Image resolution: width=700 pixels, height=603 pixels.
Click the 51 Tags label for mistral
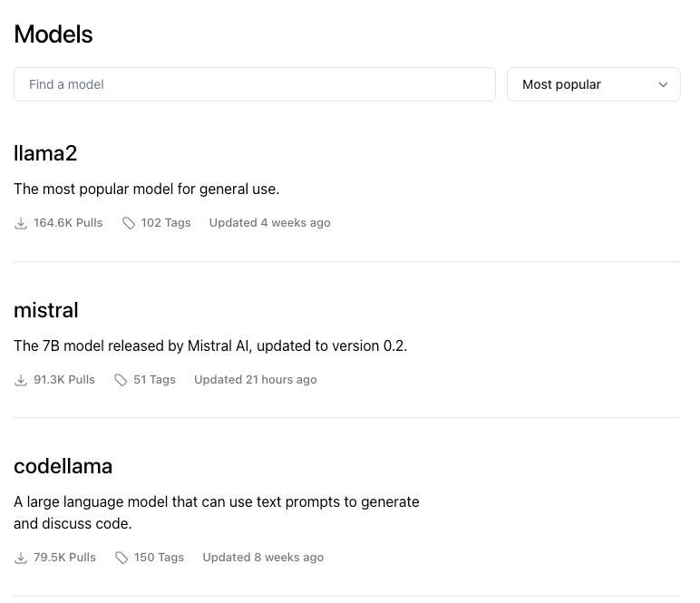[154, 380]
